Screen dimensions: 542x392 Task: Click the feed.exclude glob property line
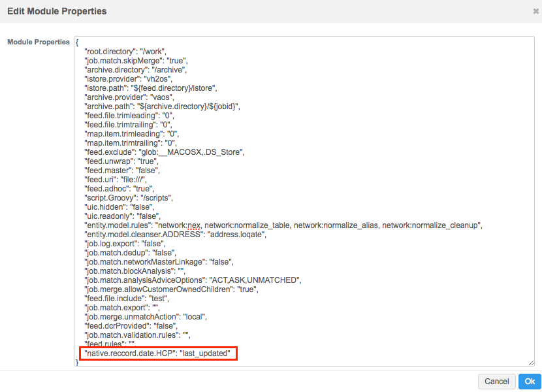(164, 152)
